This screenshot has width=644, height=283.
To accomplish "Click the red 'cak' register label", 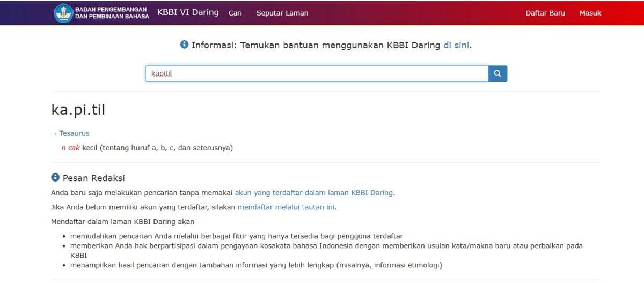I will (74, 148).
